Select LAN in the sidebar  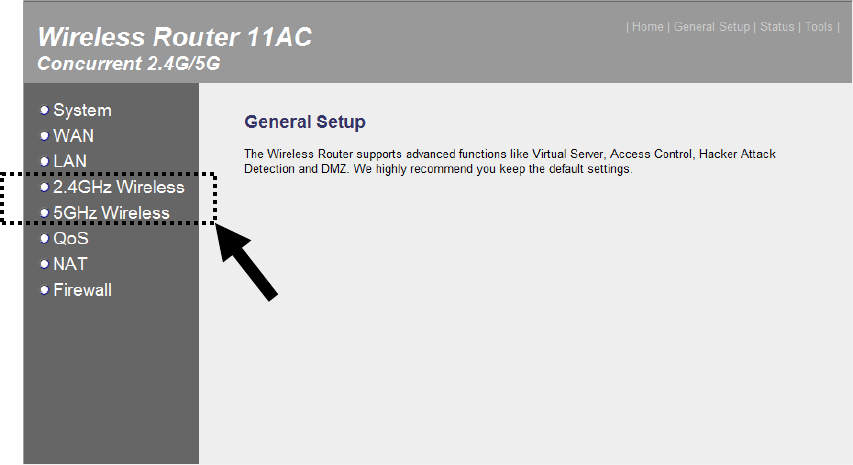click(x=70, y=162)
